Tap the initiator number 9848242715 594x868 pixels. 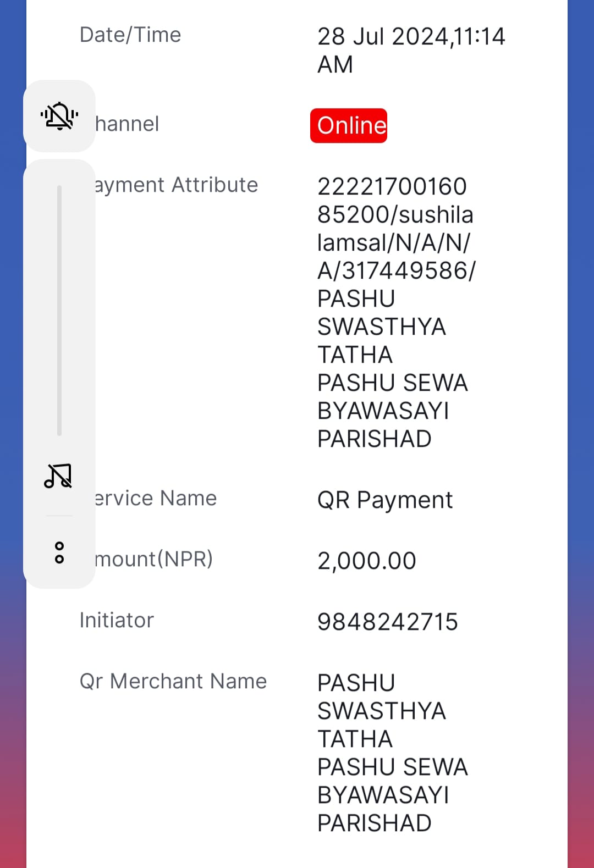pyautogui.click(x=388, y=622)
